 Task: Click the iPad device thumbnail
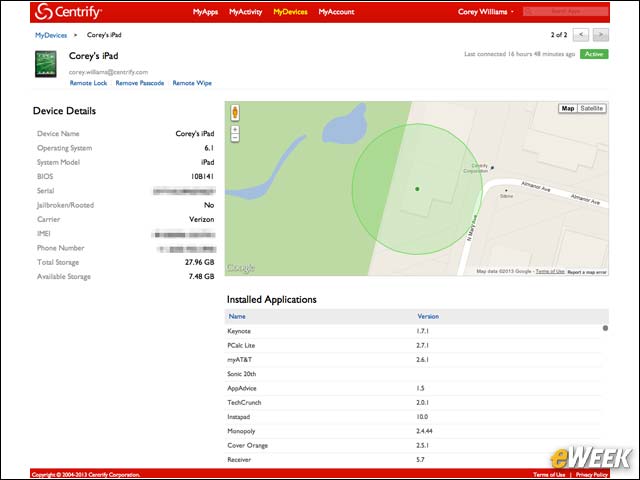point(46,64)
